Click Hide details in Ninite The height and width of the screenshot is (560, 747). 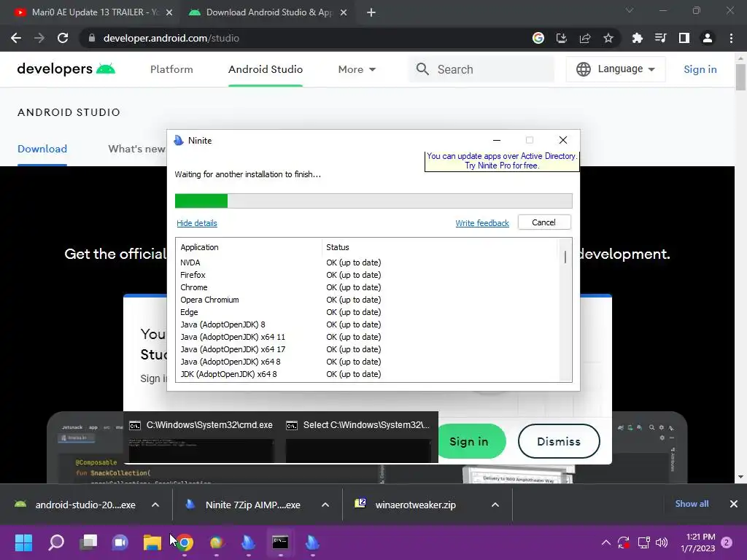[197, 223]
